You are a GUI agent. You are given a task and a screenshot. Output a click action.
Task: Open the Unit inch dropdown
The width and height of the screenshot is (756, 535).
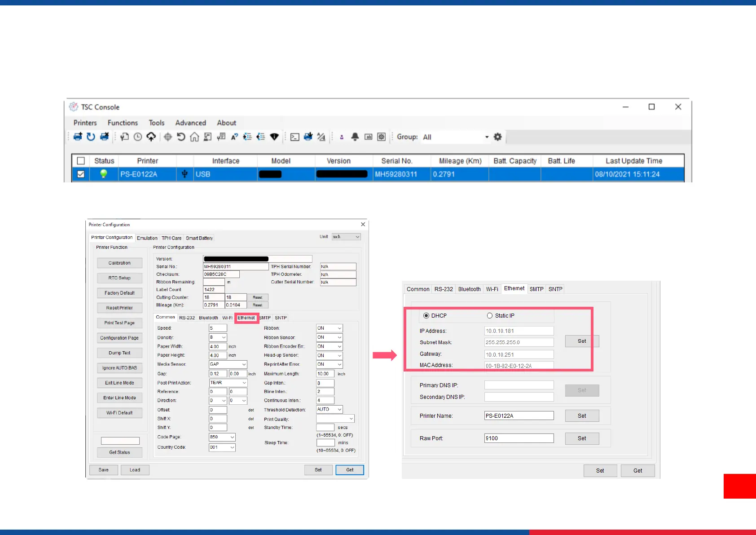tap(357, 237)
